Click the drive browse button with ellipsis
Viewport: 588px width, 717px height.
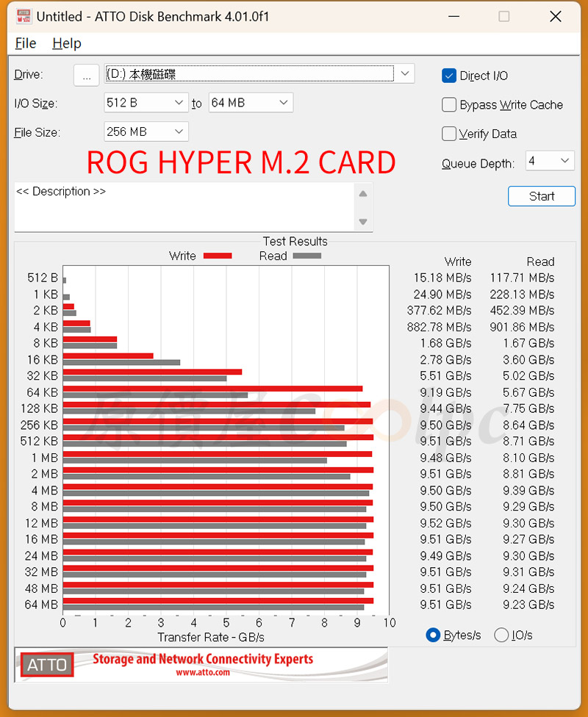coord(87,74)
